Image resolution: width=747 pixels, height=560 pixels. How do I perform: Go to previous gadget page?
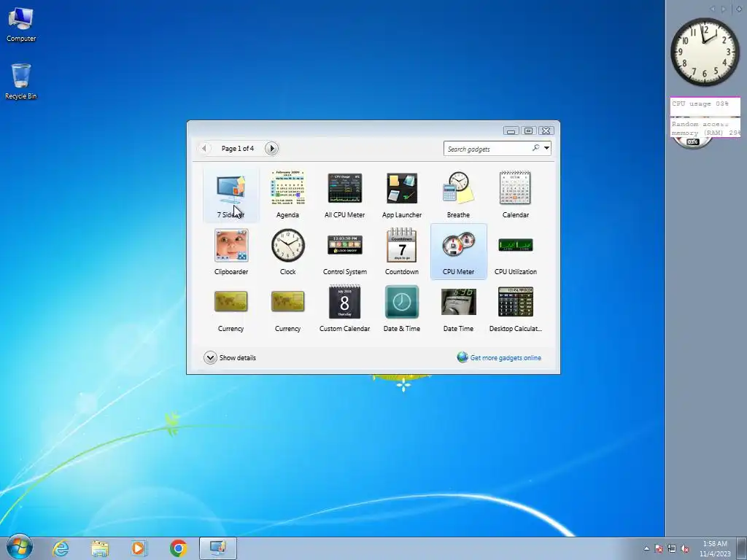[x=204, y=149]
